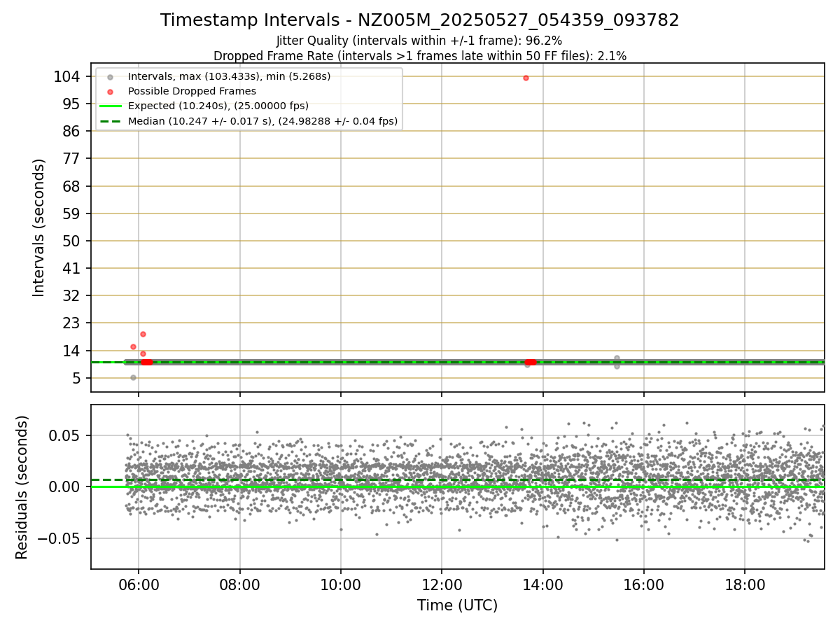Click the gray minimum-interval point near 5 seconds
This screenshot has width=840, height=630.
tap(133, 377)
